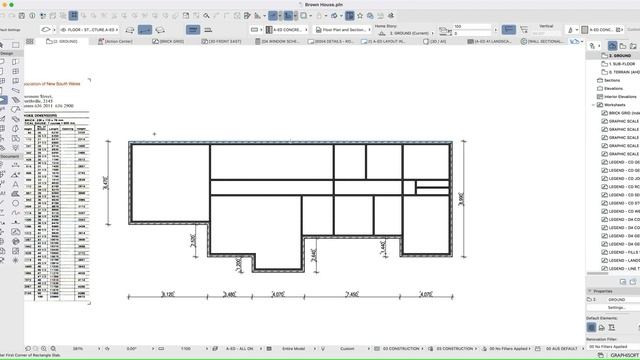The width and height of the screenshot is (640, 360).
Task: Click the zoom out magnifier icon at bottom
Action: (x=53, y=349)
